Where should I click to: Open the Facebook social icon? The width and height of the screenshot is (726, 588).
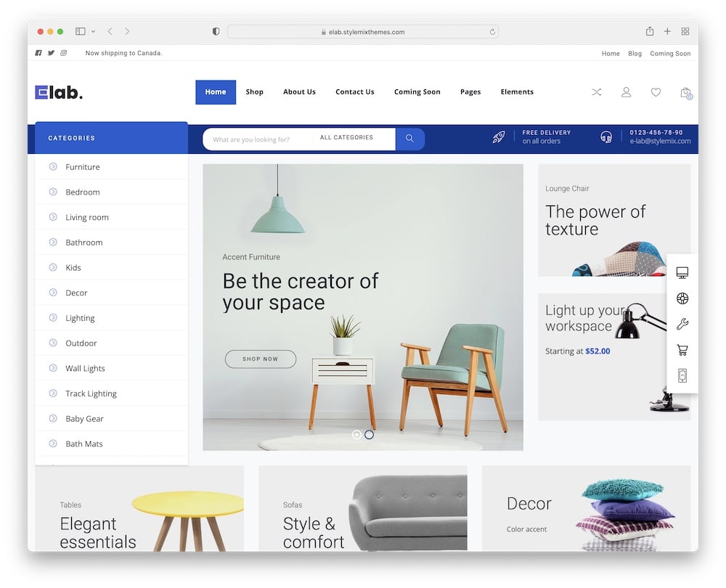click(x=38, y=53)
